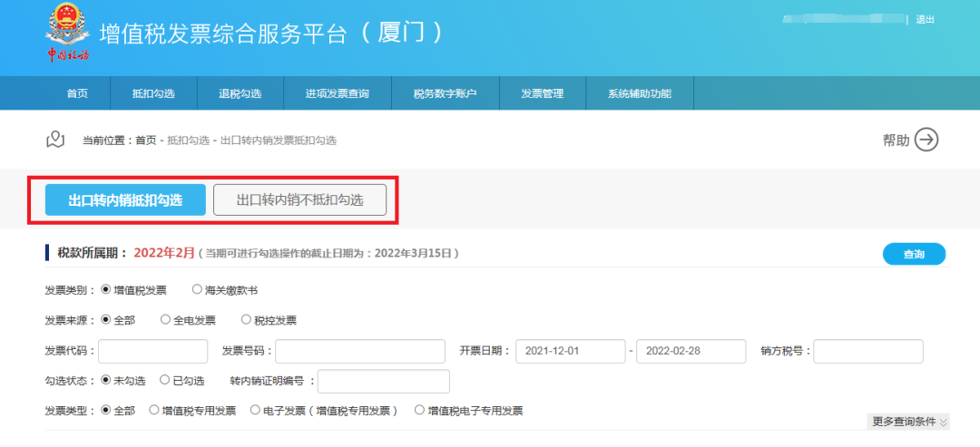Go to 进项发票查询 menu
The width and height of the screenshot is (980, 447).
coord(337,93)
